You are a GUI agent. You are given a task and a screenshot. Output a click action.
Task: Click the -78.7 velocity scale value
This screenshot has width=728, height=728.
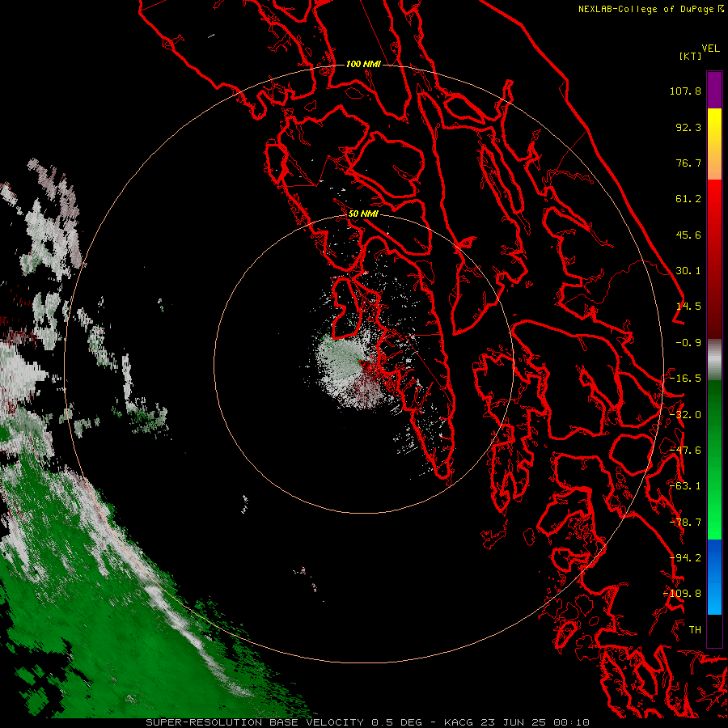(685, 523)
